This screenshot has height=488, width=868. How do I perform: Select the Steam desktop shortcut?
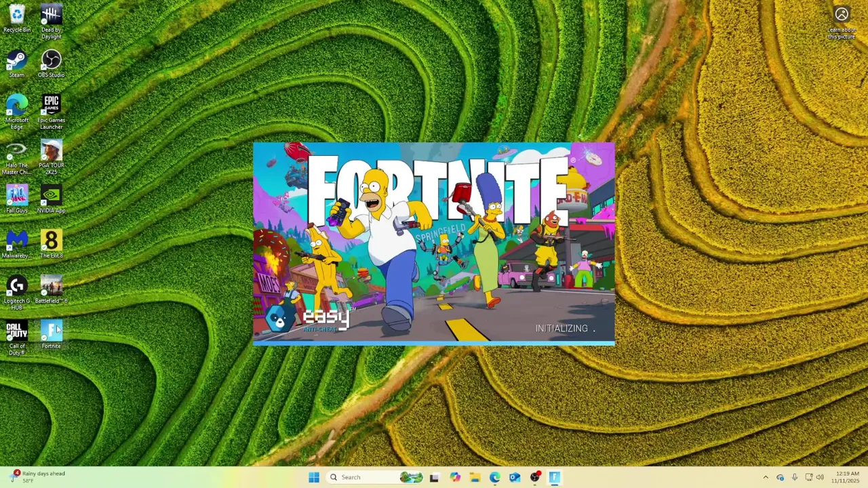[17, 64]
